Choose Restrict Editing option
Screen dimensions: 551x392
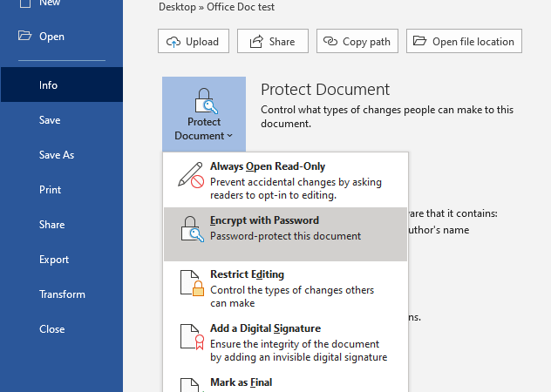point(285,288)
